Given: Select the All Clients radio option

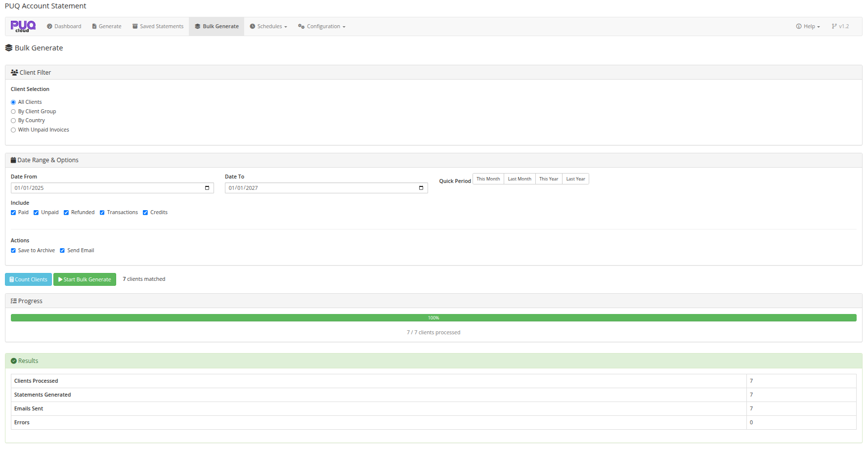Looking at the screenshot, I should (13, 102).
